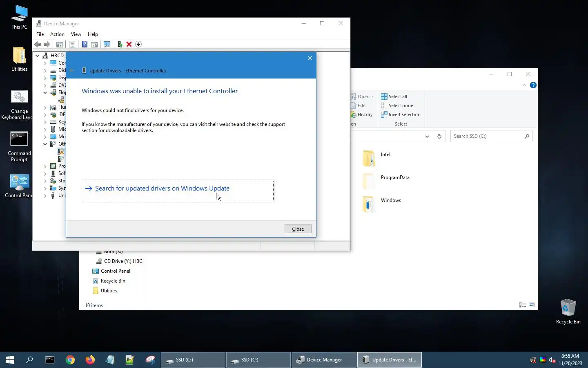Select the warning-marked device under Other devices
The height and width of the screenshot is (368, 588).
pos(61,151)
